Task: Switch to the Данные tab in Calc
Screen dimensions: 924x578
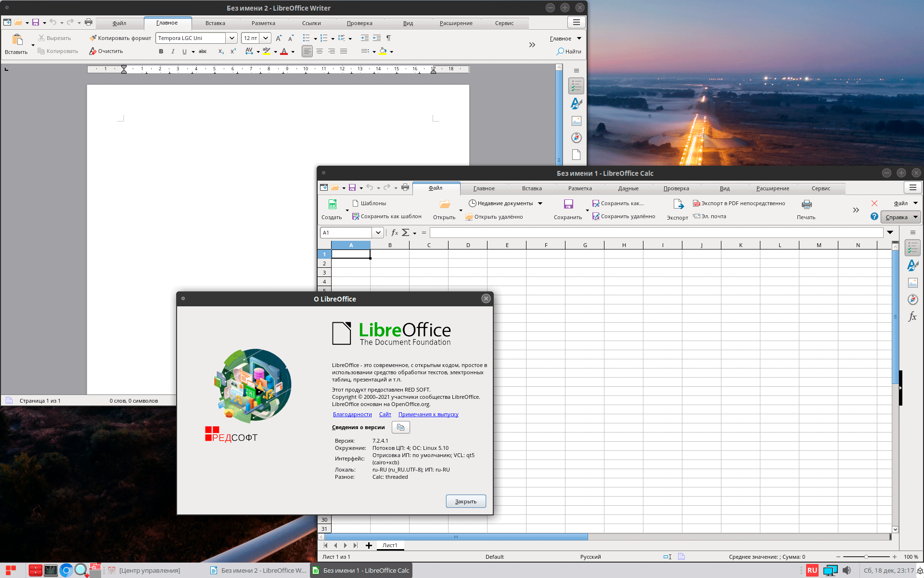Action: tap(628, 188)
